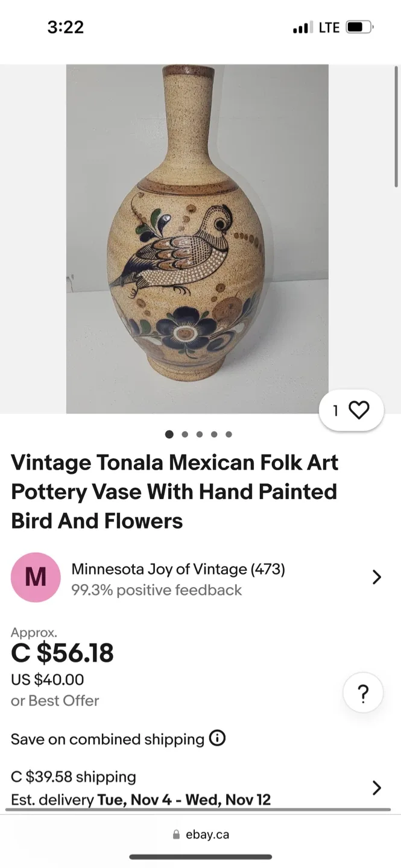Open the Minnesota Joy of Vintage seller avatar
401x868 pixels.
pyautogui.click(x=35, y=577)
